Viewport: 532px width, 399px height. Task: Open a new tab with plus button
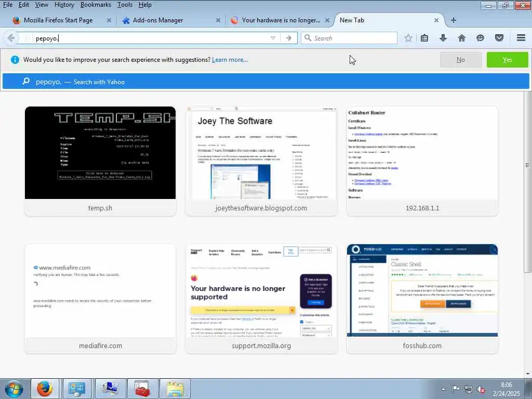(453, 20)
